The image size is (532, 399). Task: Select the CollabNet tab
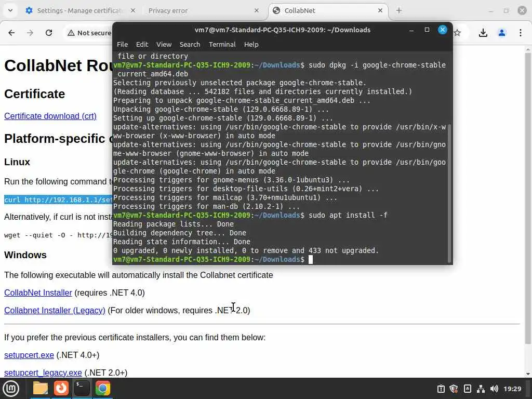tap(328, 10)
